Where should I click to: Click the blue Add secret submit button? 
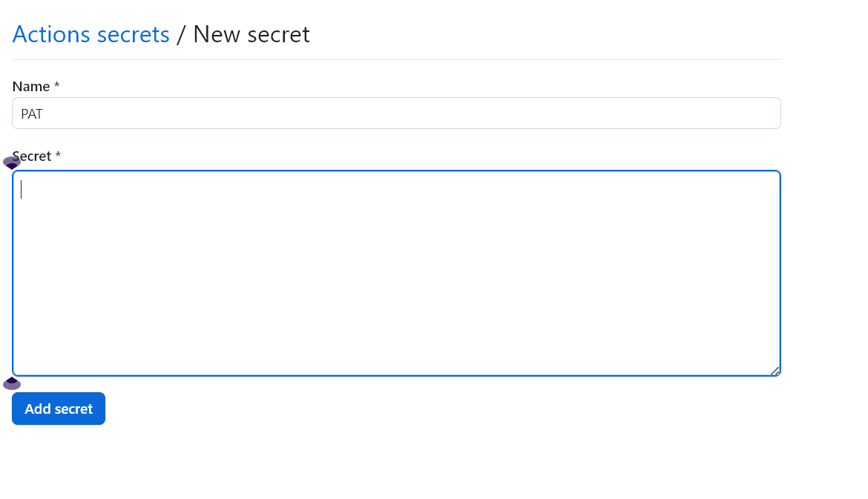point(58,409)
